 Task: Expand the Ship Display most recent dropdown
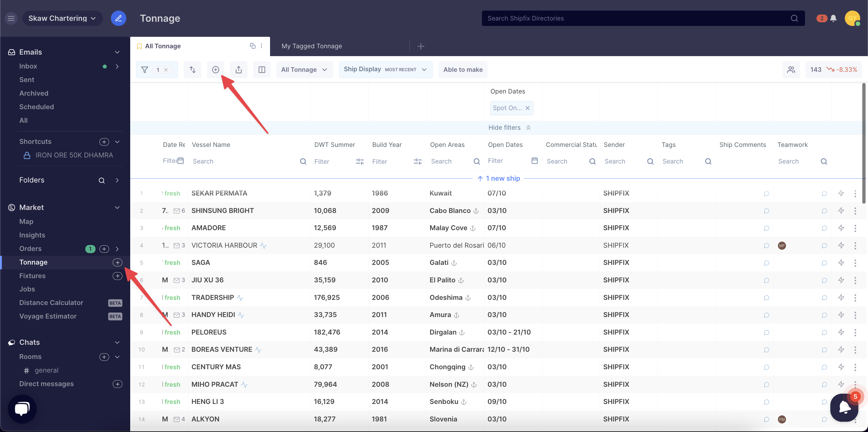(x=385, y=69)
